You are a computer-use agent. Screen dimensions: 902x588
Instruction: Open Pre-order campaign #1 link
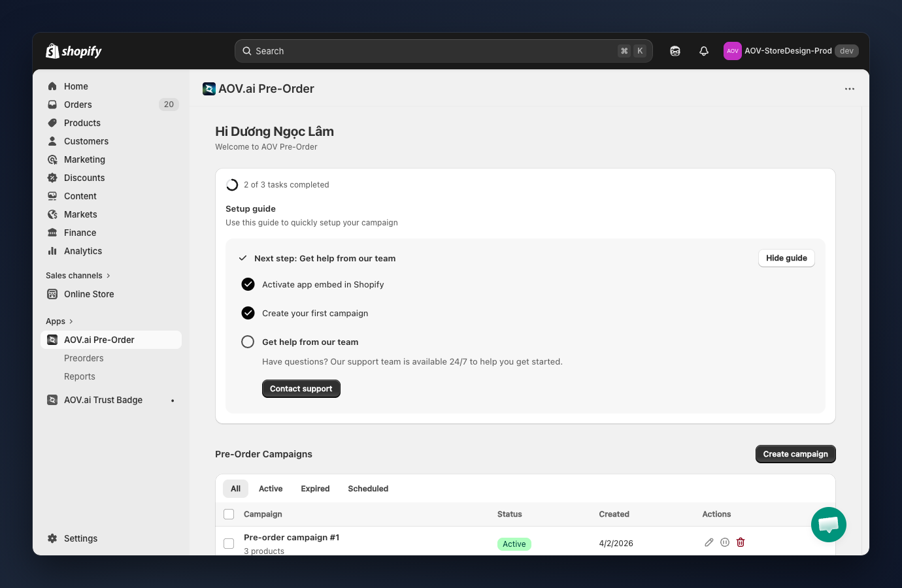(x=292, y=537)
